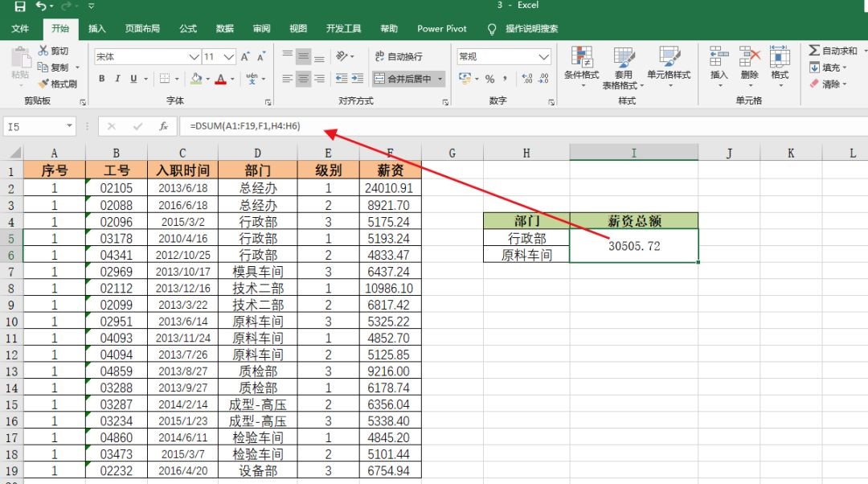Click the Borders icon
868x484 pixels.
pyautogui.click(x=165, y=79)
